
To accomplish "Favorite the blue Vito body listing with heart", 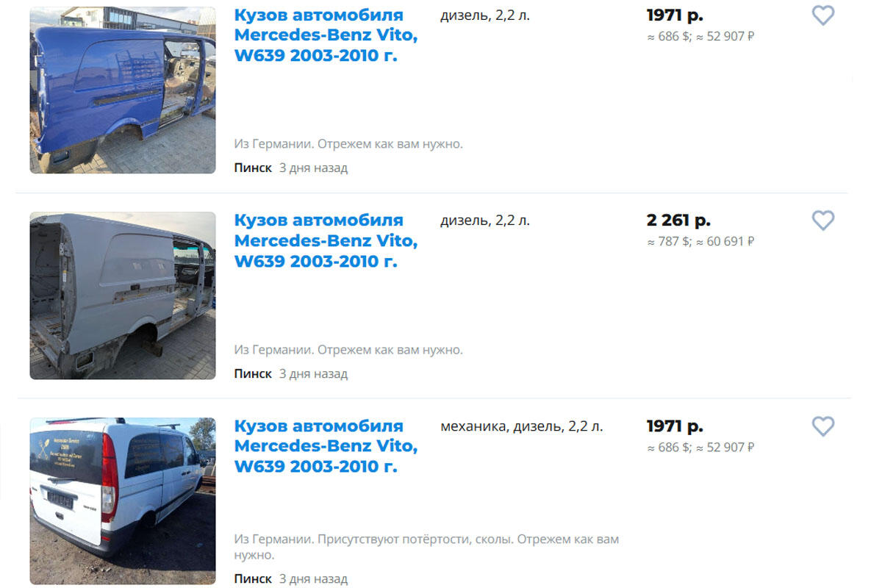I will [x=823, y=15].
